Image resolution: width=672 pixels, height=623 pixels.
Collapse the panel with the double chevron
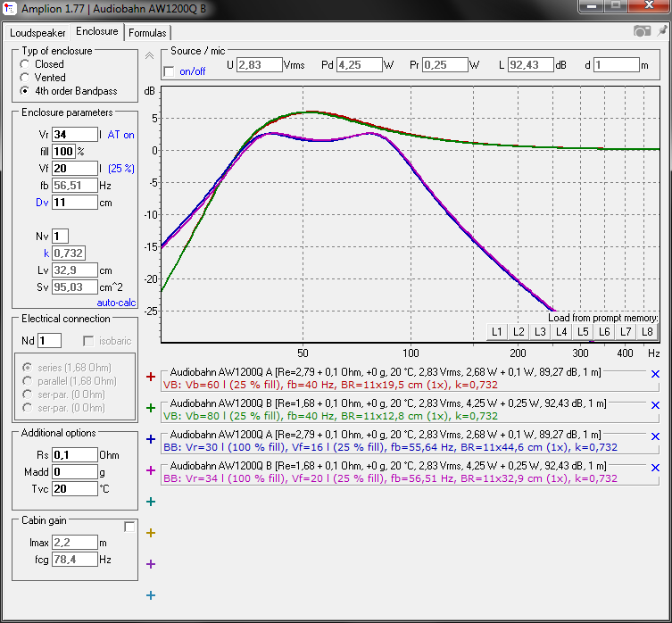[x=149, y=55]
